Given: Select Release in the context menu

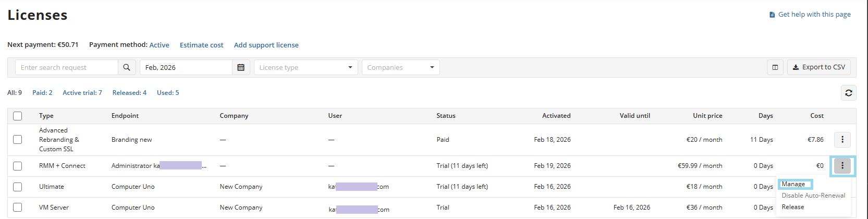Looking at the screenshot, I should (793, 207).
